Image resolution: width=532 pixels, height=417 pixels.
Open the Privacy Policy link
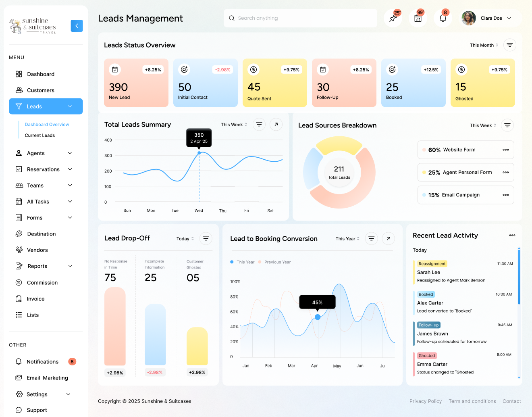[425, 401]
